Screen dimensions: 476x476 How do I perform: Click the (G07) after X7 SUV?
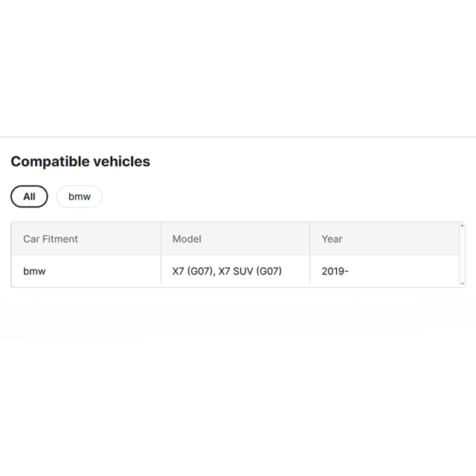(269, 271)
